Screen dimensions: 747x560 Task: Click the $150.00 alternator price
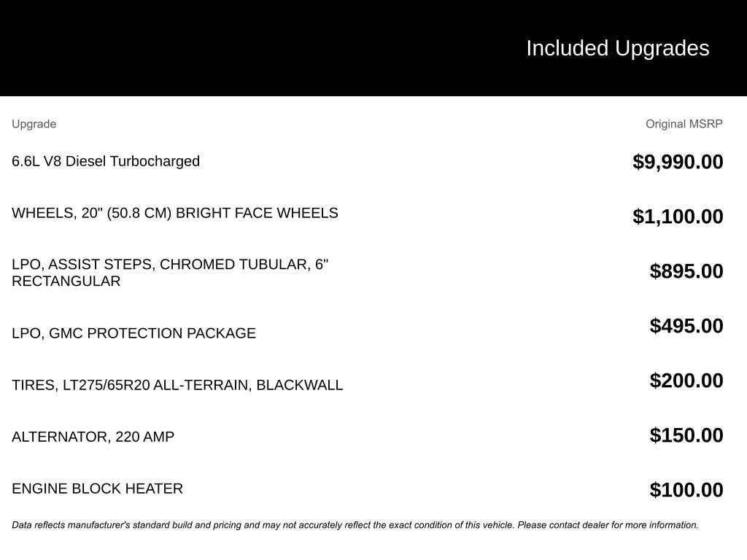[686, 435]
